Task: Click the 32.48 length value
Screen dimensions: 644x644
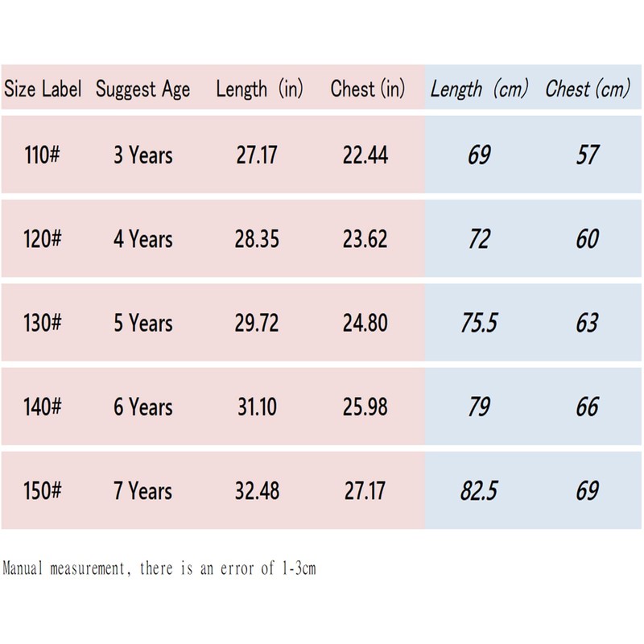Action: click(x=258, y=491)
